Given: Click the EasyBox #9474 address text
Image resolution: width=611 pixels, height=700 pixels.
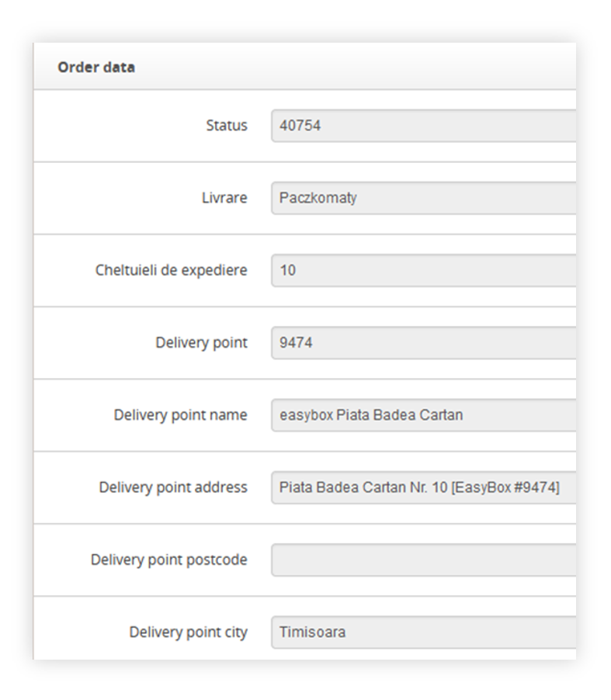Looking at the screenshot, I should 505,487.
